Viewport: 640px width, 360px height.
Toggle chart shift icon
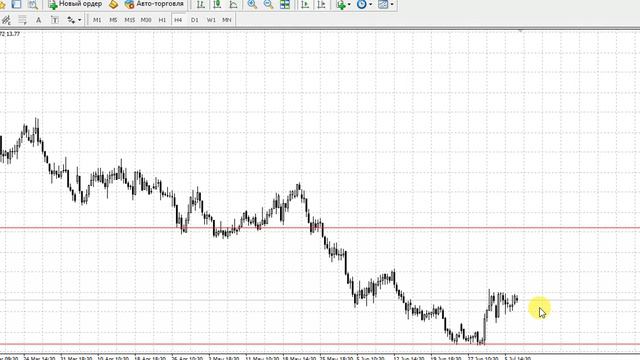coord(321,4)
